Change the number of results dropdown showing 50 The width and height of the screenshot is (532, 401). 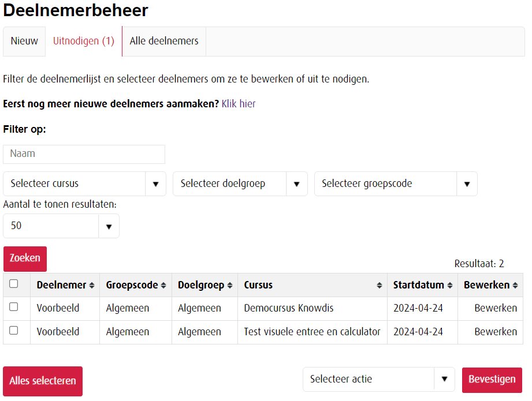[x=61, y=226]
